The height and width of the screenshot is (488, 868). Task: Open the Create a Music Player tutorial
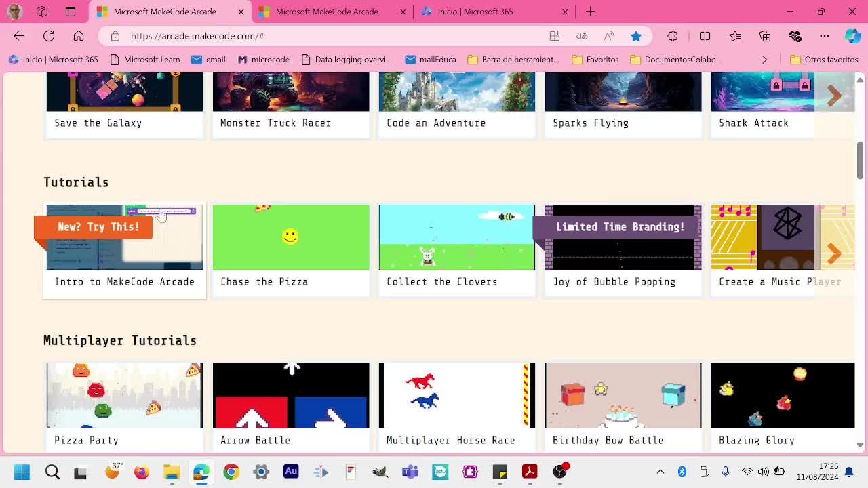pyautogui.click(x=783, y=250)
